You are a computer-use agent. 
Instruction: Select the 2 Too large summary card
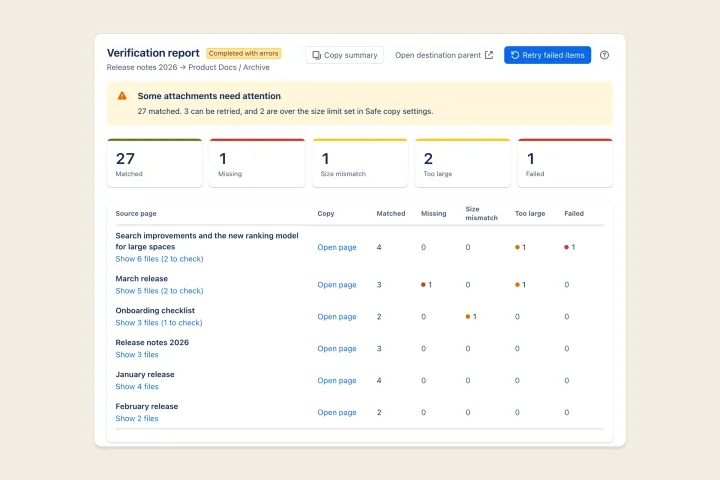[462, 163]
